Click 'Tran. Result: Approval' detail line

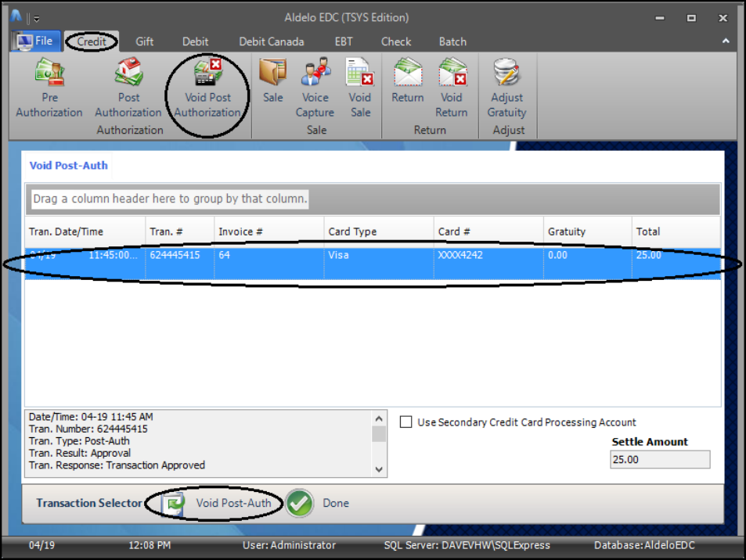(x=79, y=453)
